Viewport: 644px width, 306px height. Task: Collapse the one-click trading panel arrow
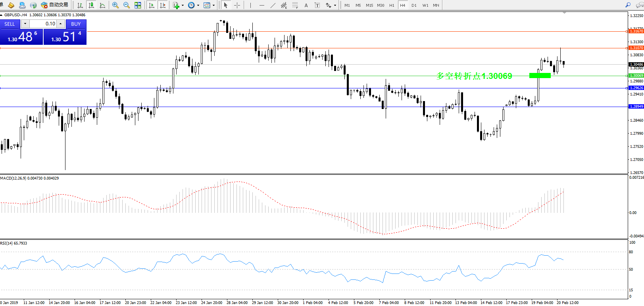[2, 15]
